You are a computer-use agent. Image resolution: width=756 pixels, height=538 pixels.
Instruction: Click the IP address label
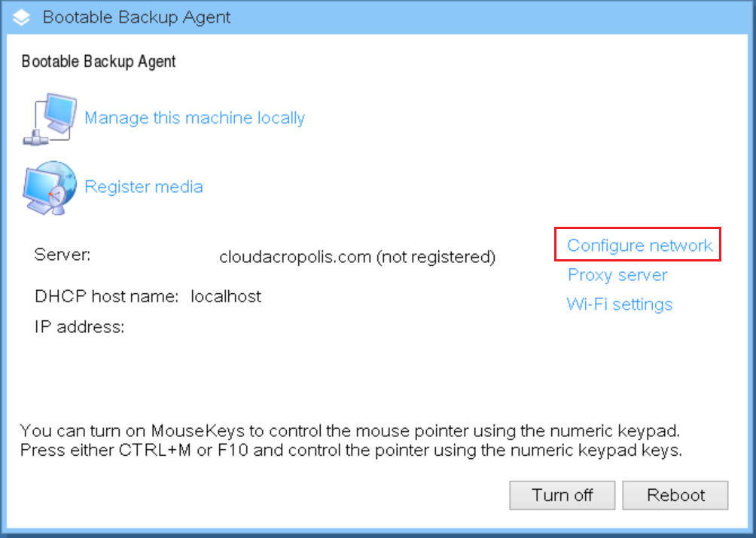80,327
